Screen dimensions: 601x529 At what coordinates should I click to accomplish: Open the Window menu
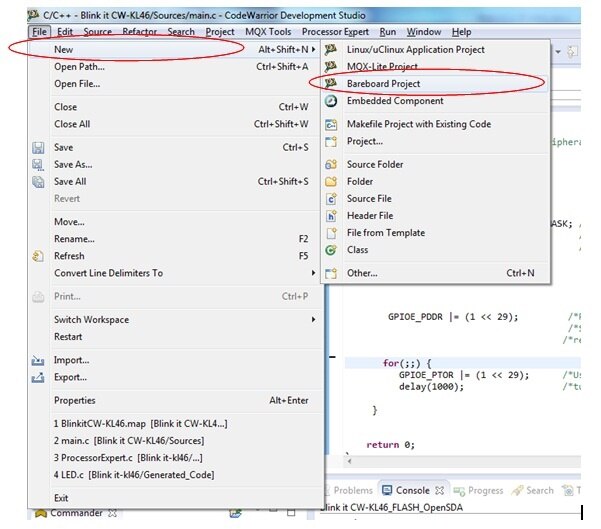tap(424, 32)
